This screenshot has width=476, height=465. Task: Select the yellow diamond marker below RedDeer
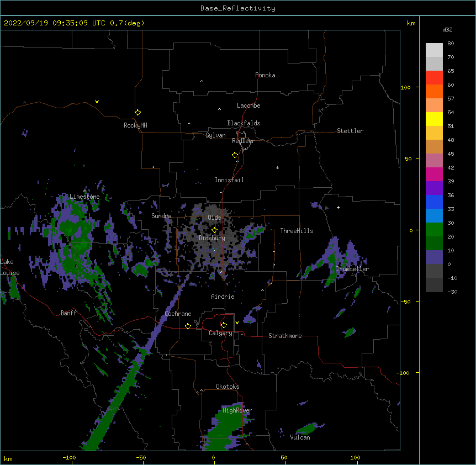click(x=235, y=155)
